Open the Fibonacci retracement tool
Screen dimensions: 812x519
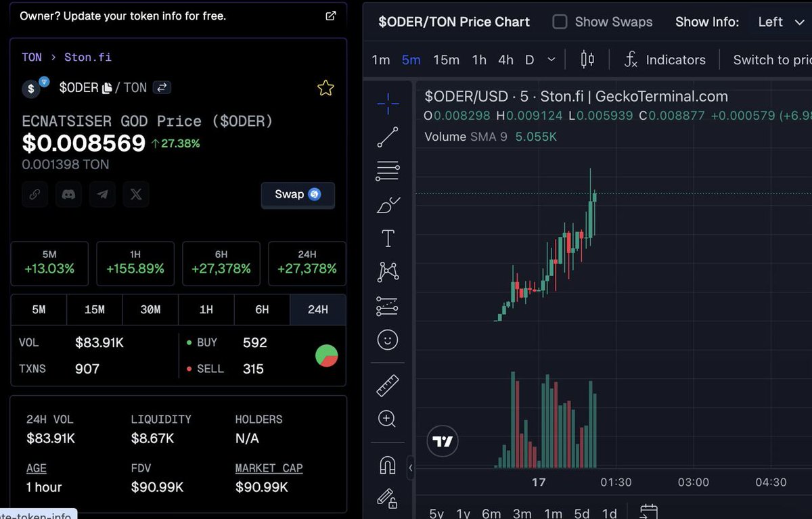point(388,171)
